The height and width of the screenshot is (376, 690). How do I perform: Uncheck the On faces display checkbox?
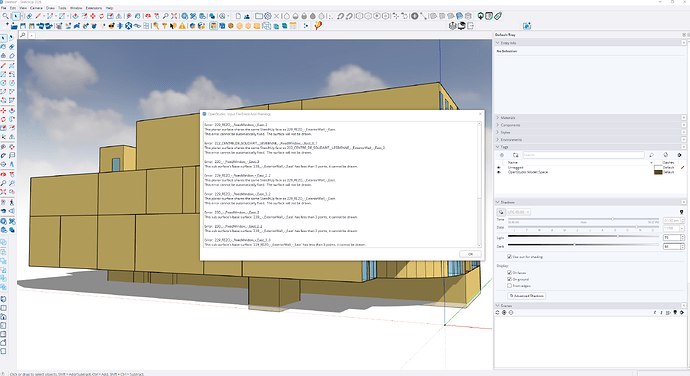coord(509,273)
